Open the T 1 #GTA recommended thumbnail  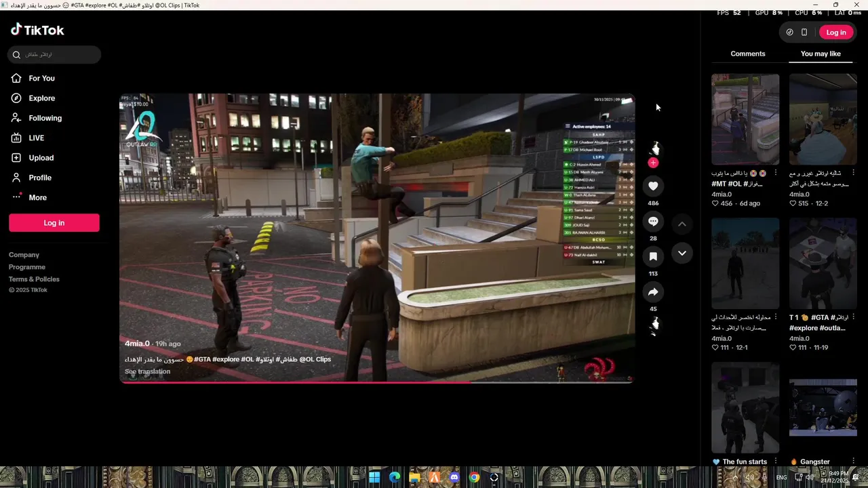point(823,264)
